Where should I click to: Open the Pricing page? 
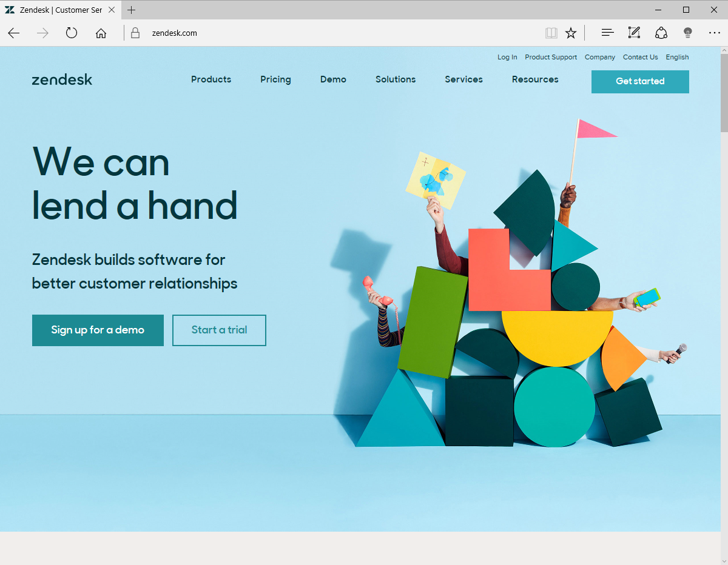[275, 79]
